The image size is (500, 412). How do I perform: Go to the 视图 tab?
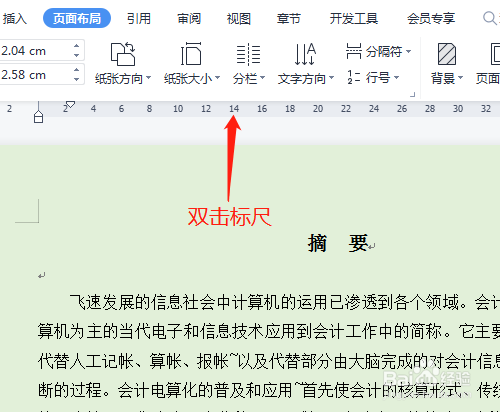[239, 19]
